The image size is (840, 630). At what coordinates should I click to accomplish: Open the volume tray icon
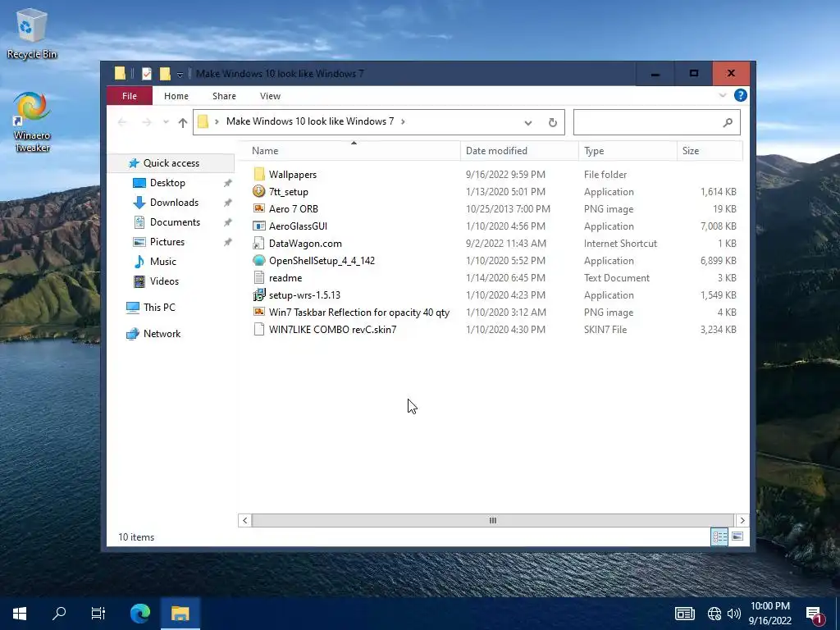click(x=734, y=614)
